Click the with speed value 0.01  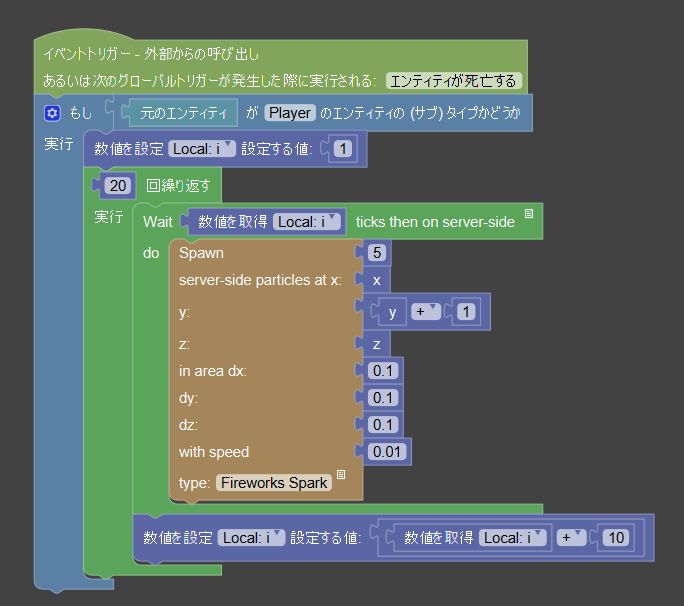pyautogui.click(x=386, y=452)
